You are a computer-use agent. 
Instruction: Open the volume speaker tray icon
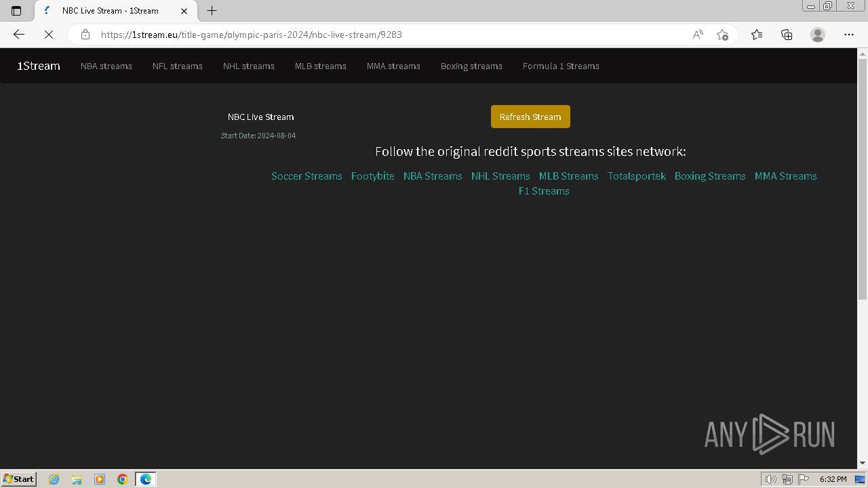click(770, 479)
